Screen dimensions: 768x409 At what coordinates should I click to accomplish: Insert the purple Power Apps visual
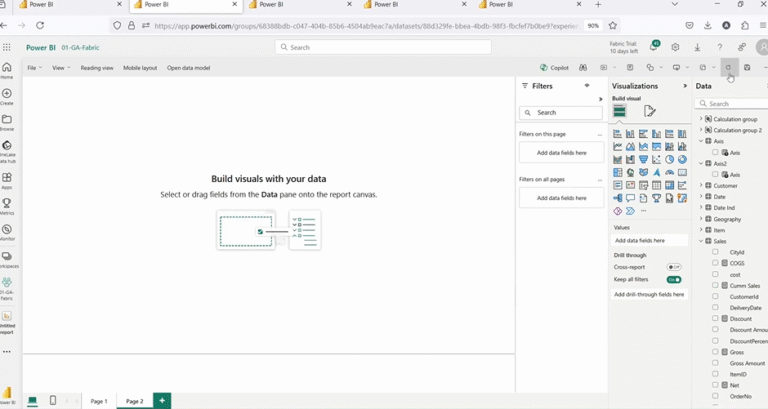(x=617, y=211)
